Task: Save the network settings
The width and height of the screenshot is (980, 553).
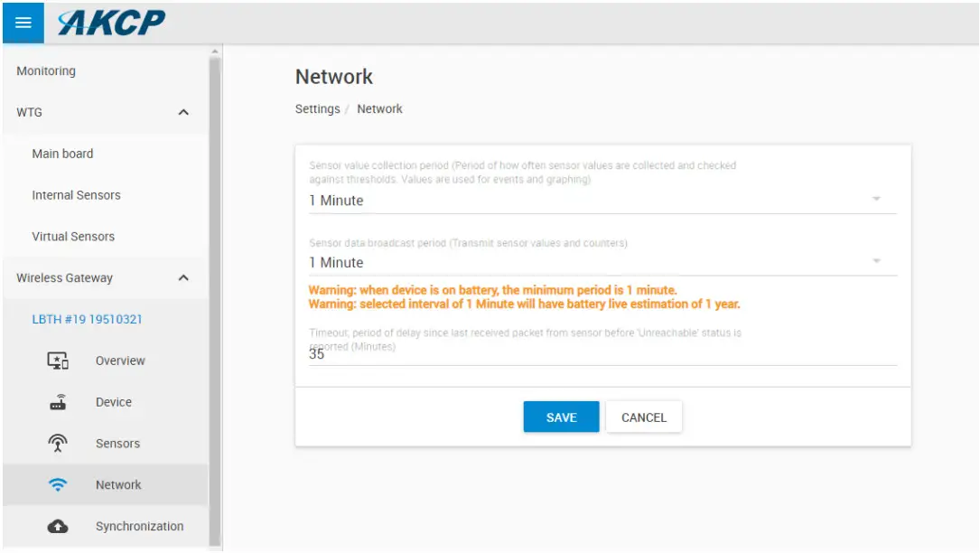Action: pos(561,417)
